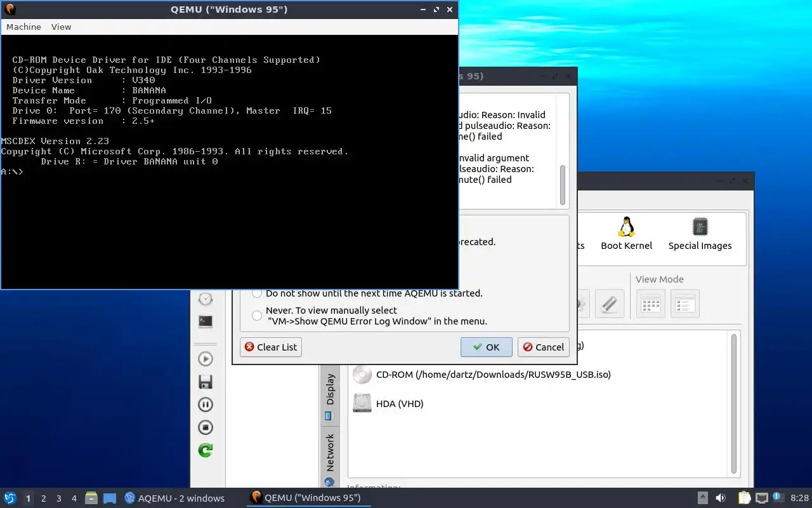Click the error log text scrollbar
The height and width of the screenshot is (508, 812).
point(562,185)
